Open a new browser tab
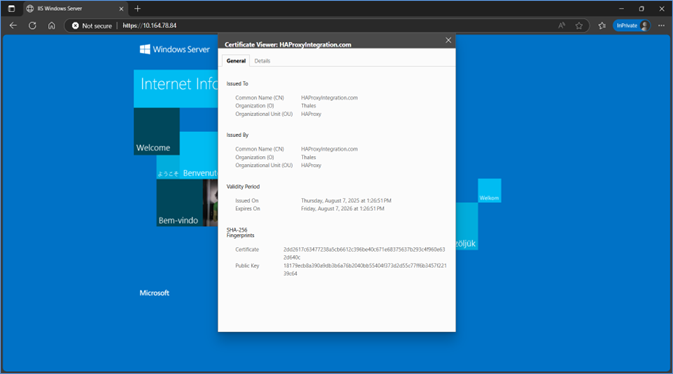The height and width of the screenshot is (374, 673). coord(137,9)
